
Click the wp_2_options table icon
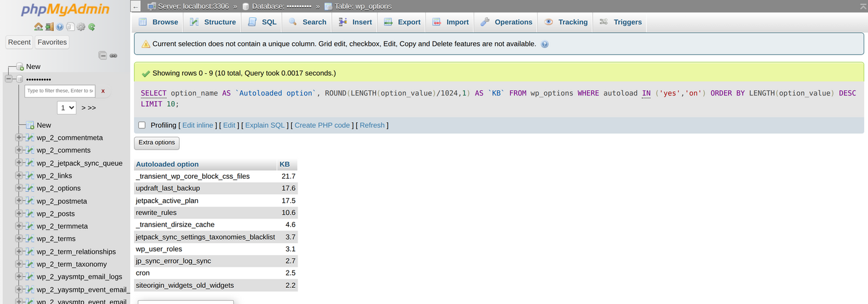coord(30,188)
